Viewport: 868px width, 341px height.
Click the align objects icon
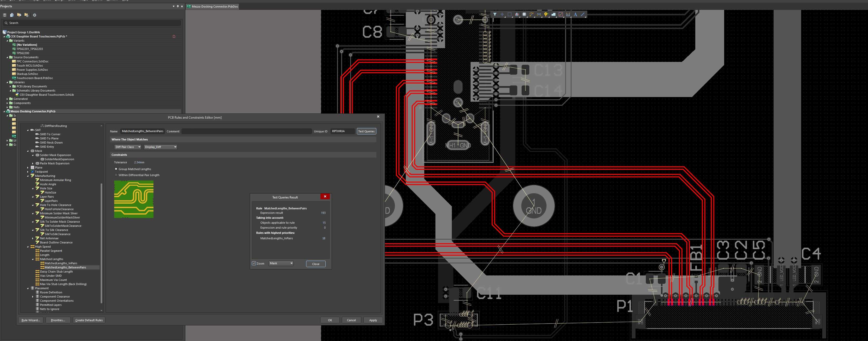click(517, 15)
